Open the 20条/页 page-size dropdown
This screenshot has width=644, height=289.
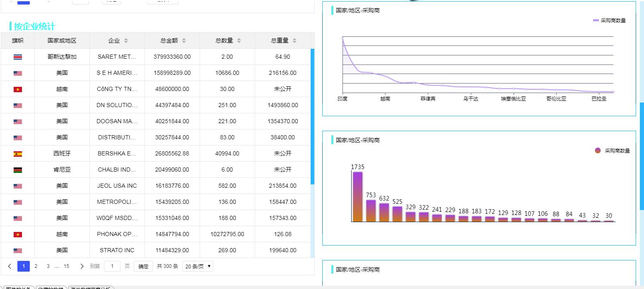tap(198, 266)
